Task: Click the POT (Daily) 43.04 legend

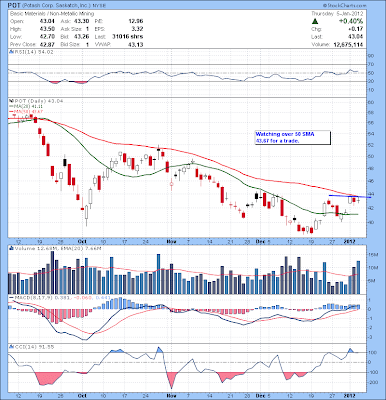Action: click(x=38, y=101)
